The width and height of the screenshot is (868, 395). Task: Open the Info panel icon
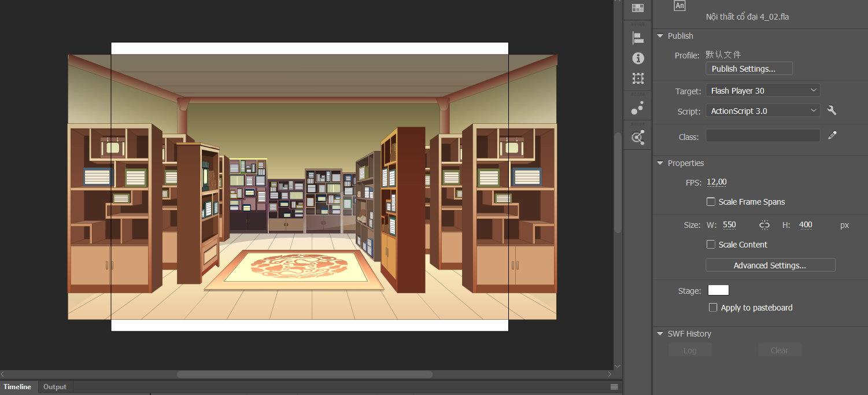pyautogui.click(x=638, y=58)
